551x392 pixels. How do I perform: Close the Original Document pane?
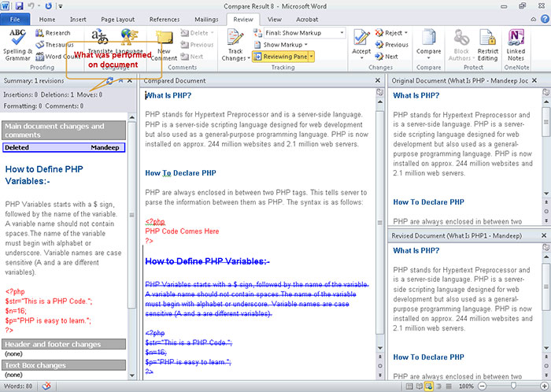[534, 80]
